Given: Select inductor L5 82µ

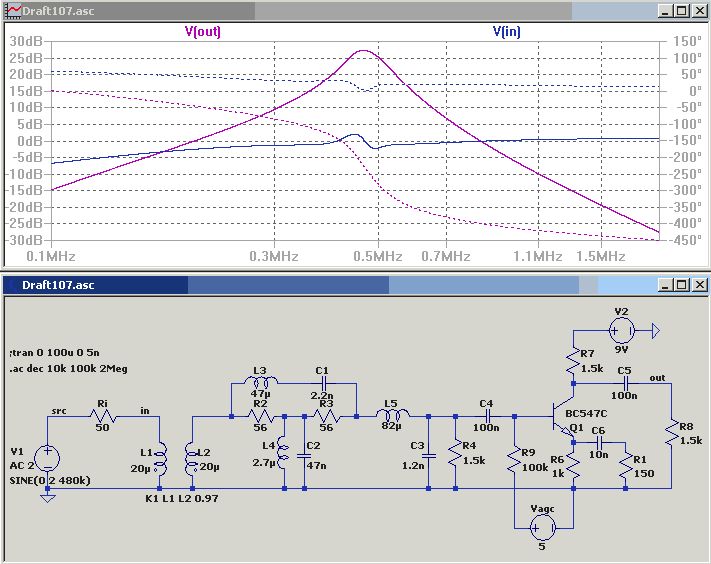Looking at the screenshot, I should click(x=392, y=414).
